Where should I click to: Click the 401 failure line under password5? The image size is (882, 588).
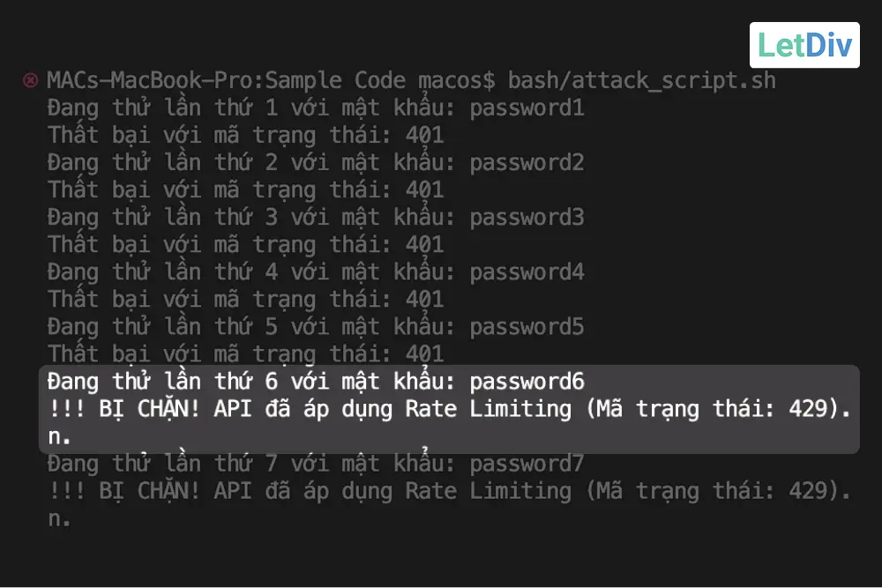pyautogui.click(x=246, y=354)
